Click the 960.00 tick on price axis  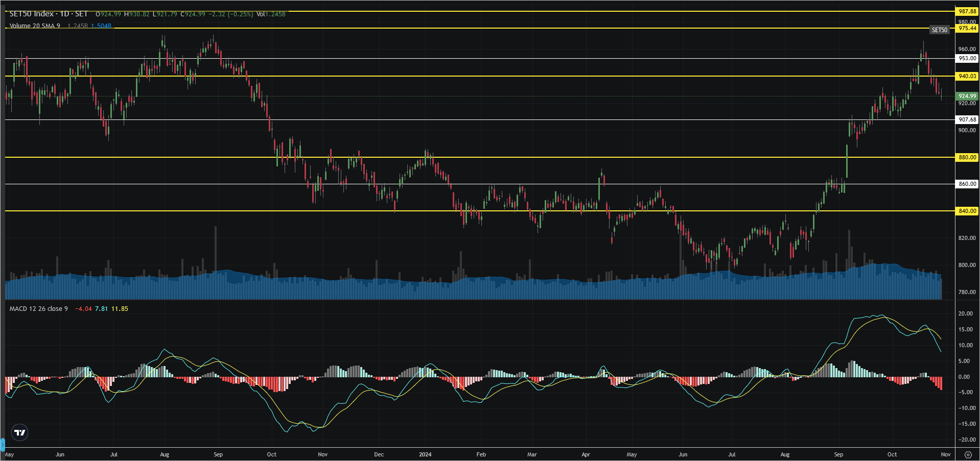(967, 50)
